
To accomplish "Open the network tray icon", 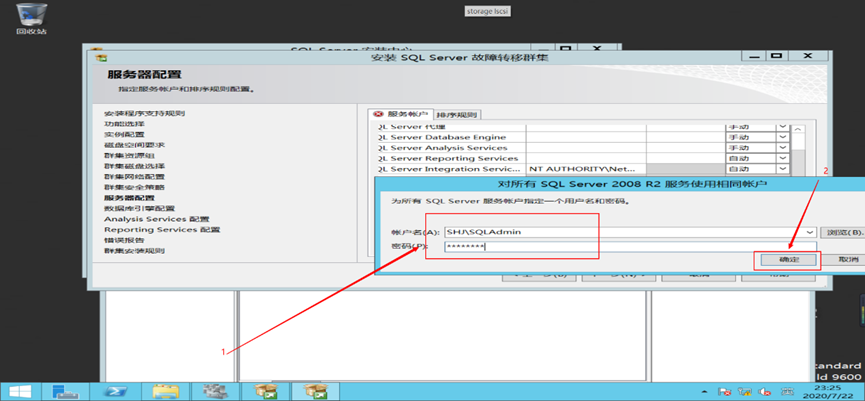I will click(745, 392).
